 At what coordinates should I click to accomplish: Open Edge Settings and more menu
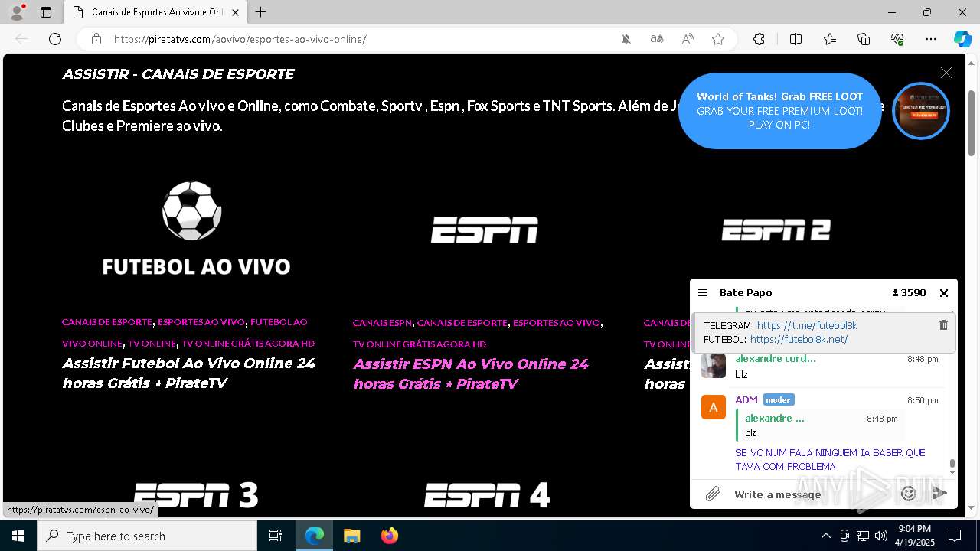(931, 39)
